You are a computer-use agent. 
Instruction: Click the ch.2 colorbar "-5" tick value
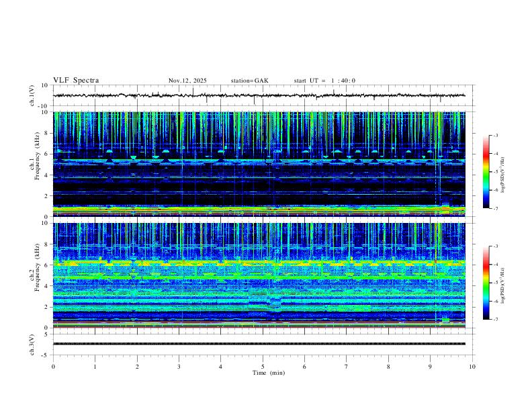pyautogui.click(x=495, y=283)
